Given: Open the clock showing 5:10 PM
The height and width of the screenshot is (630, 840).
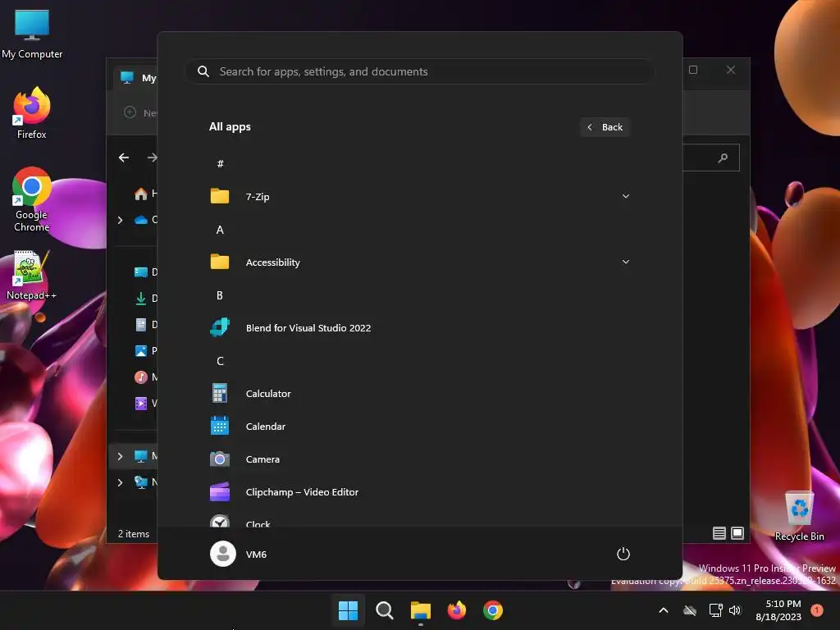Looking at the screenshot, I should pos(778,610).
